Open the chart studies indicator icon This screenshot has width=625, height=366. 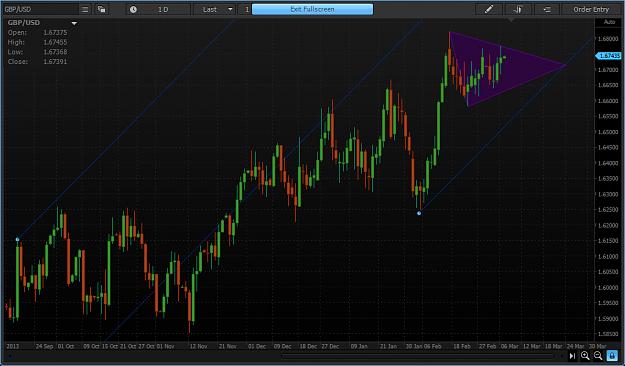coord(518,9)
